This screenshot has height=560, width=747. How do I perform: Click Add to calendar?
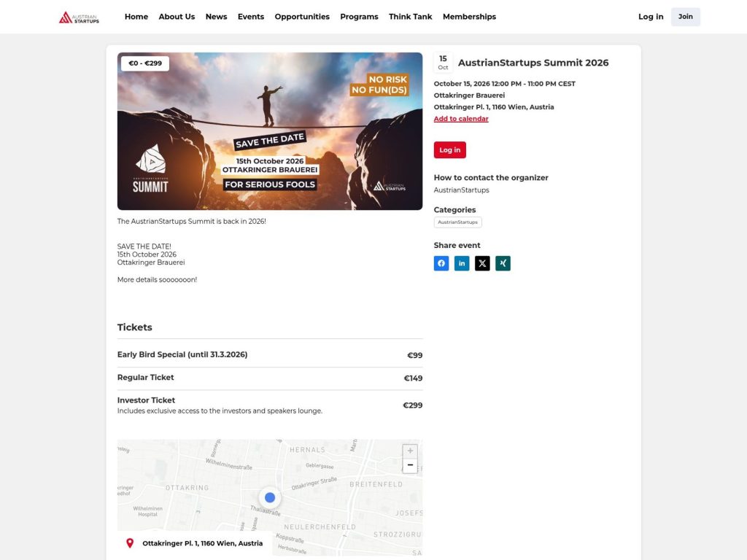pos(461,118)
